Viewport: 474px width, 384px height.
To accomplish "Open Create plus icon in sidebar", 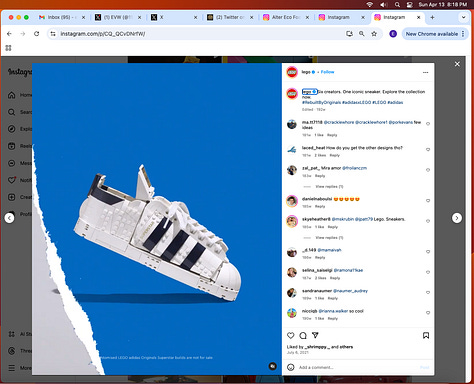I will 12,197.
